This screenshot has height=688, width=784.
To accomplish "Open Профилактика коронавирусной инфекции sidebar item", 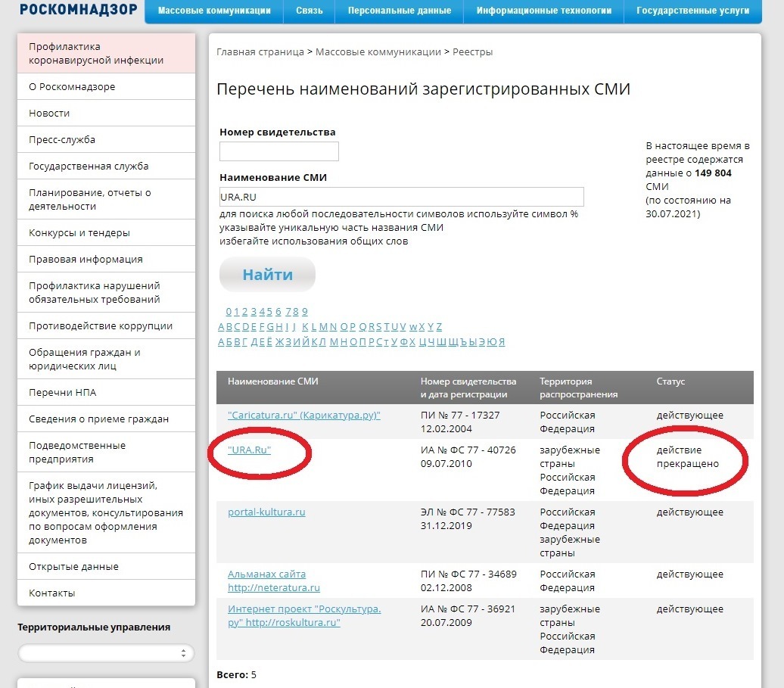I will tap(106, 53).
